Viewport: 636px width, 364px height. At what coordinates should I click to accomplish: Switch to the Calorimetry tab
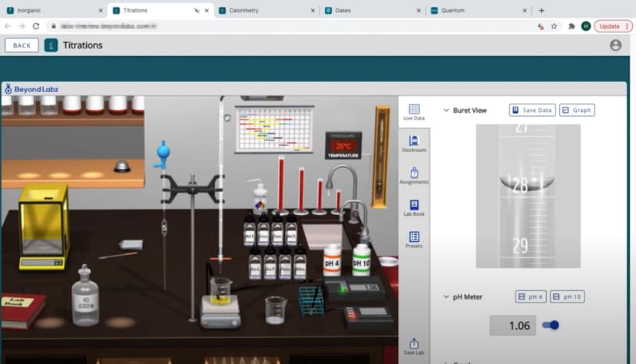pos(266,11)
